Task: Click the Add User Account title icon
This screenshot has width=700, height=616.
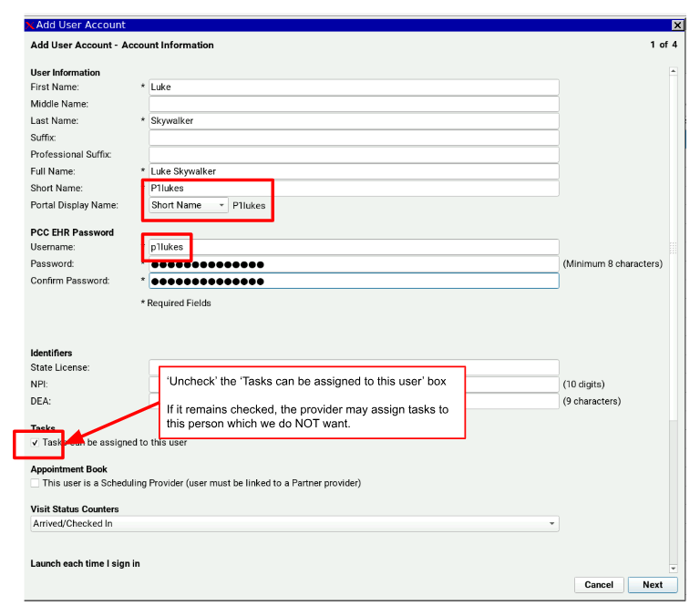Action: pyautogui.click(x=29, y=25)
